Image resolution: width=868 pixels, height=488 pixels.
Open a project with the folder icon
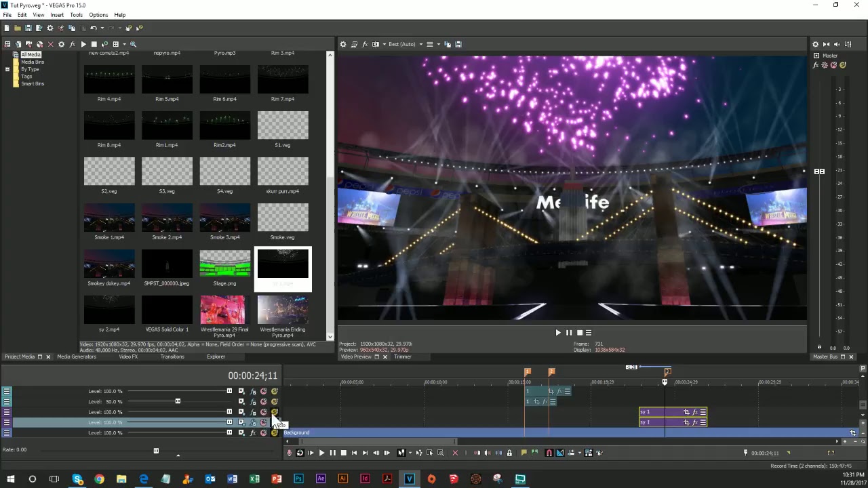coord(18,28)
